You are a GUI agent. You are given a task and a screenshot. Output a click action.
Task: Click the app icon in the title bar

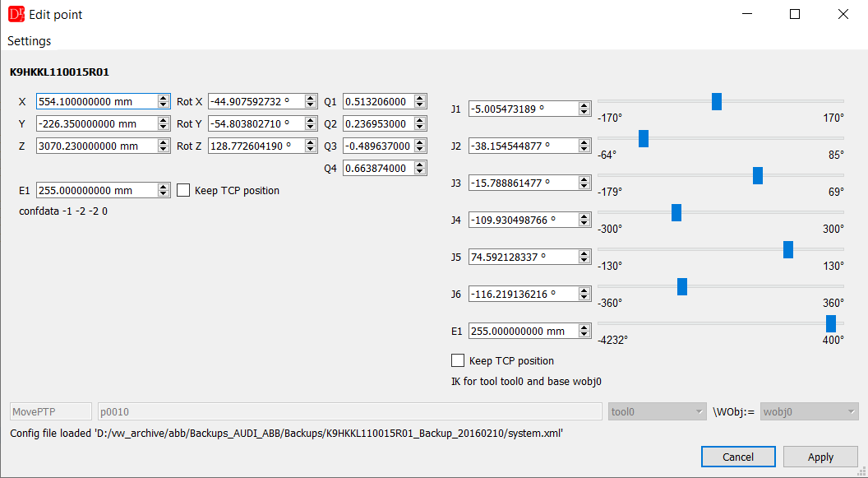16,14
